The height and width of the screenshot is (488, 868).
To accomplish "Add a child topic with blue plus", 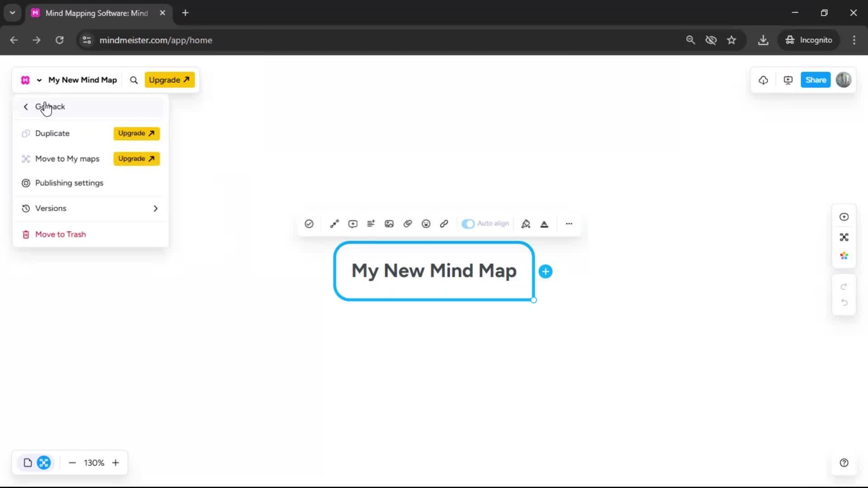I will (x=546, y=272).
